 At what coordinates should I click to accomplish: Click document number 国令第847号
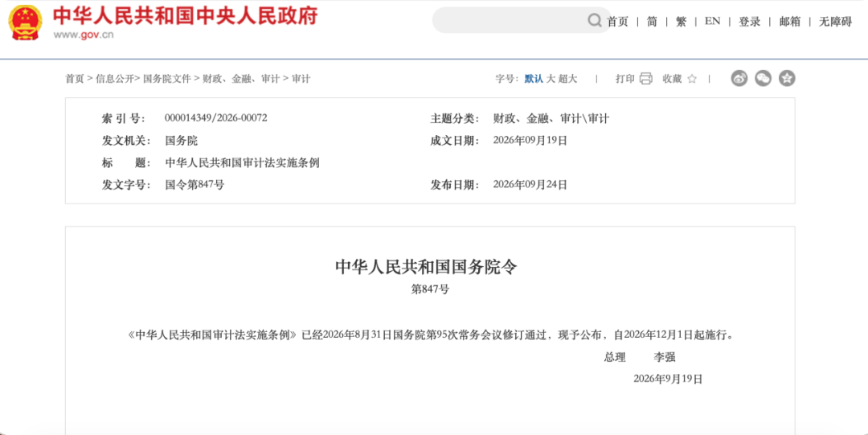[x=194, y=185]
